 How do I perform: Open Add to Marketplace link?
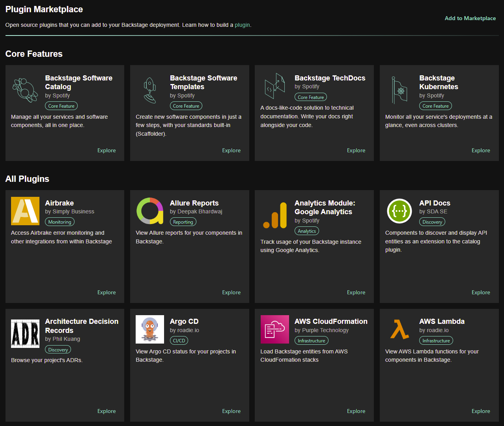pos(470,18)
